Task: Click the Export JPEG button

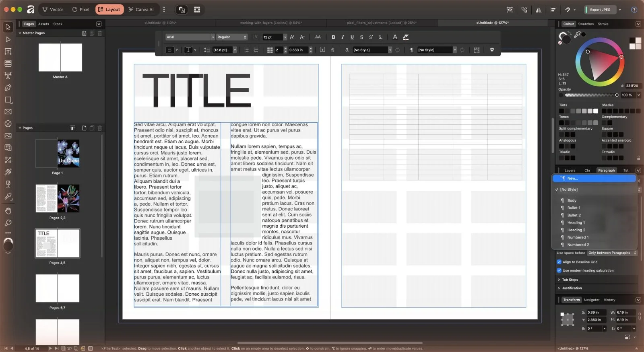Action: click(x=600, y=10)
